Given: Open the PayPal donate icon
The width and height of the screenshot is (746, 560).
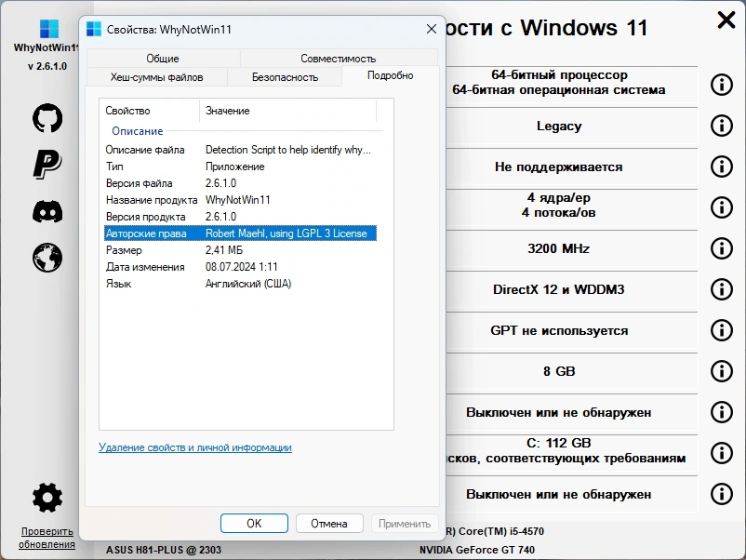Looking at the screenshot, I should 47,164.
